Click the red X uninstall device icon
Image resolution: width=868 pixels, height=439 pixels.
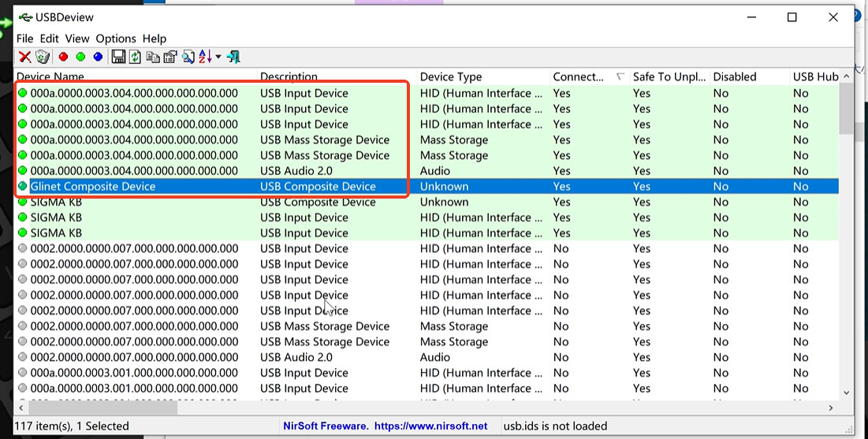coord(25,57)
